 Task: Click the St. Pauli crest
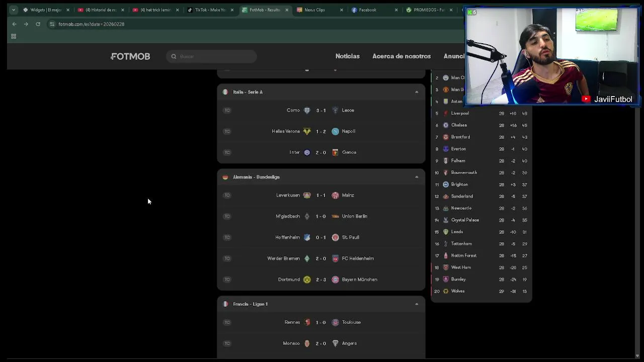click(x=335, y=237)
